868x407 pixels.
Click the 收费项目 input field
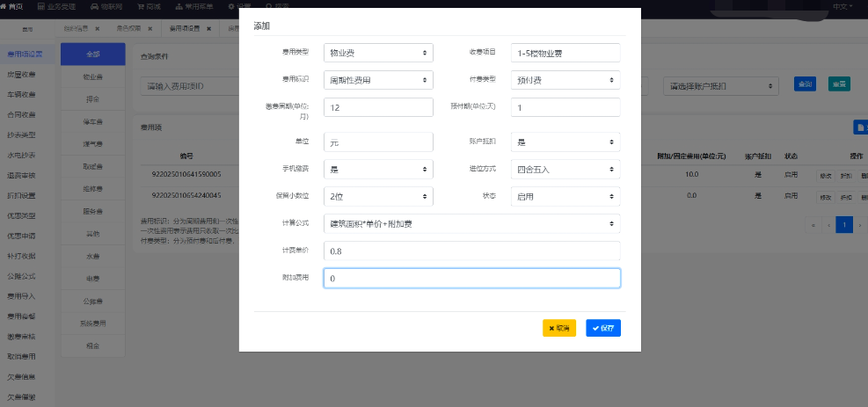[565, 53]
